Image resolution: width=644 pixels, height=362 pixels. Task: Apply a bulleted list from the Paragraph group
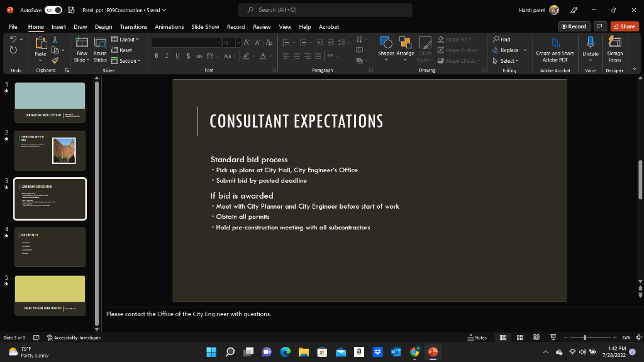[x=285, y=43]
